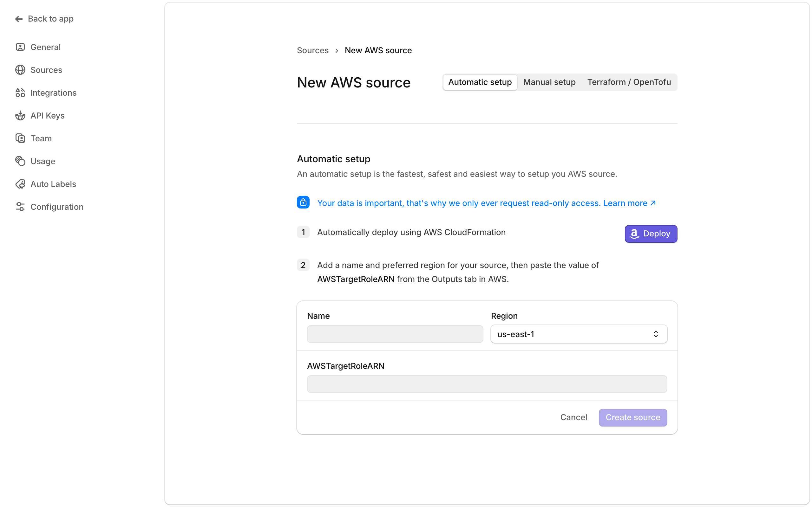Screen dimensions: 812x507
Task: Click inside the AWSTargetRoleARN input field
Action: click(x=486, y=384)
